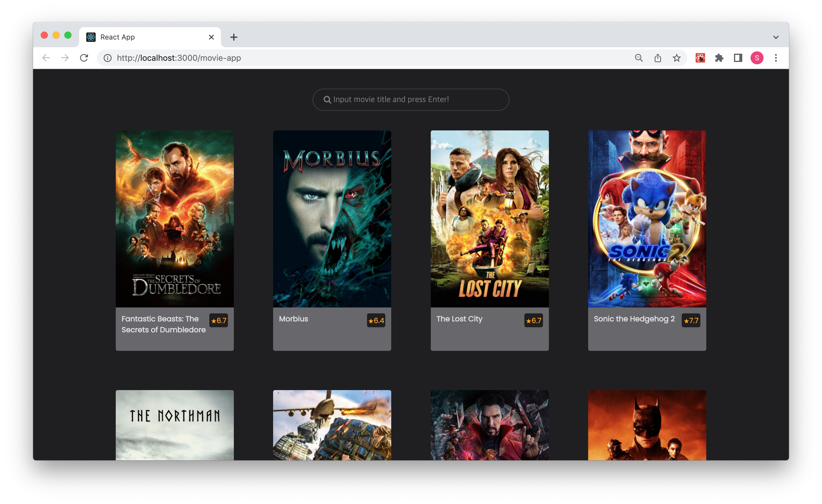Screen dimensions: 822x504
Task: Click the 6.7 rating on Fantastic Beasts
Action: [218, 320]
